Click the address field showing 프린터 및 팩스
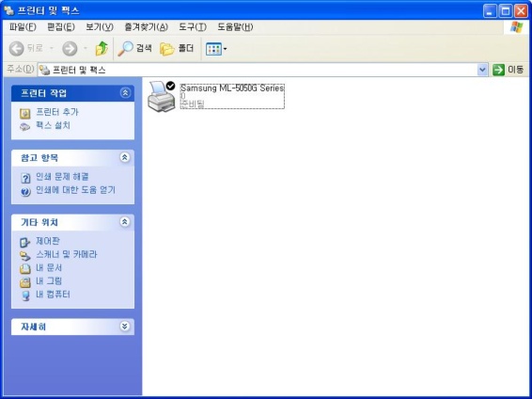Viewport: 532px width, 399px height. [x=258, y=70]
